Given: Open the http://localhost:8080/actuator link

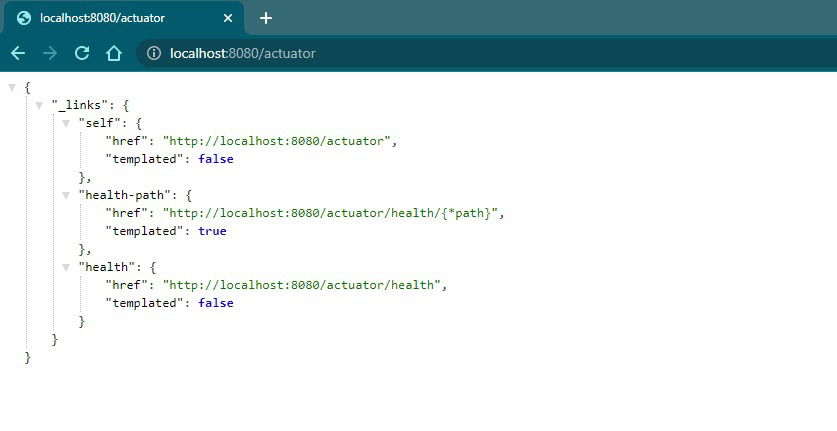Looking at the screenshot, I should (277, 141).
